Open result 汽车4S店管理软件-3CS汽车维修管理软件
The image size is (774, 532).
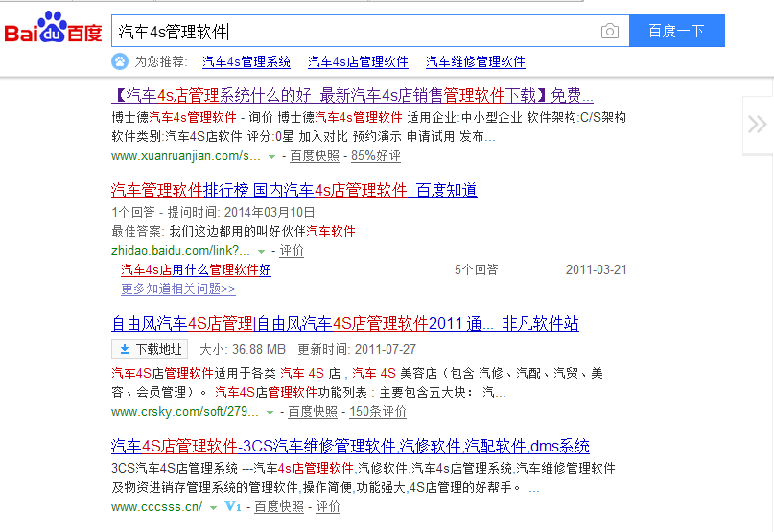(x=350, y=446)
